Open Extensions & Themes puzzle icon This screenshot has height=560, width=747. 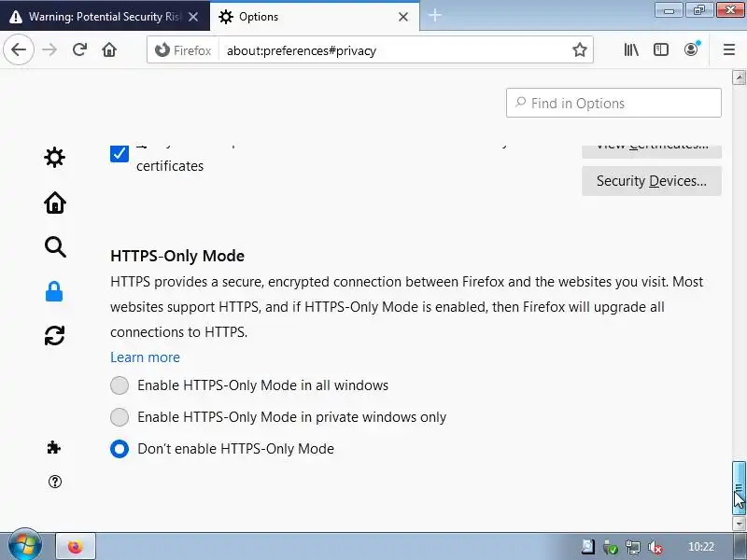point(54,448)
